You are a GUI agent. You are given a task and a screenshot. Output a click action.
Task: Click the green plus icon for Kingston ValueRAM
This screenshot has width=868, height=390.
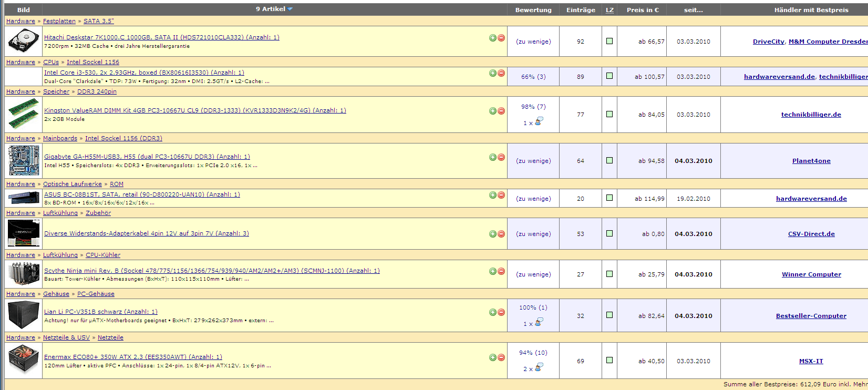coord(493,111)
